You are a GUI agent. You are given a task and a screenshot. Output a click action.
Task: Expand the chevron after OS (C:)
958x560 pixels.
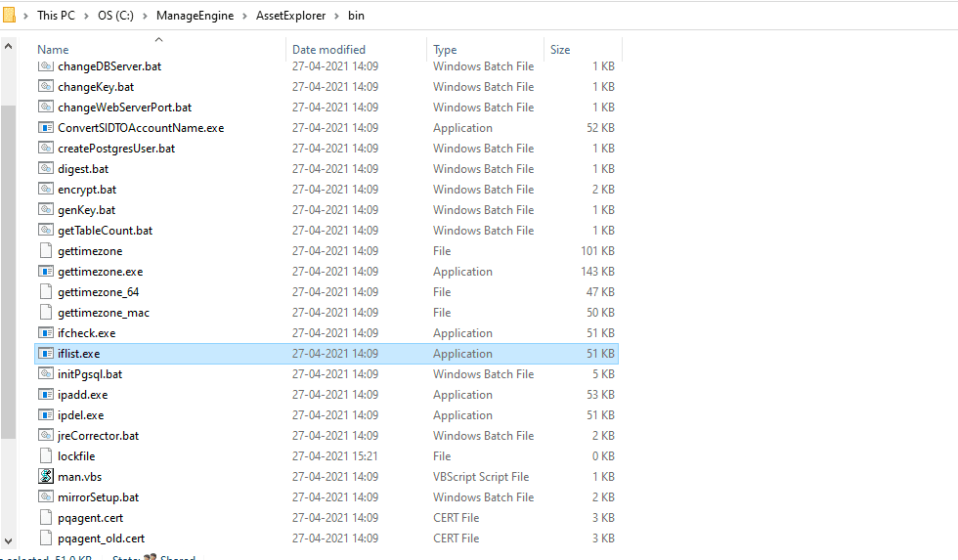tap(145, 16)
